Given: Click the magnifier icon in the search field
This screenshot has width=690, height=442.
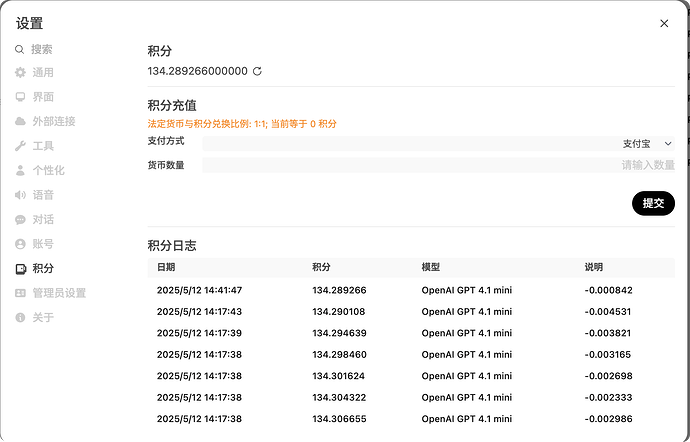Looking at the screenshot, I should pyautogui.click(x=20, y=49).
